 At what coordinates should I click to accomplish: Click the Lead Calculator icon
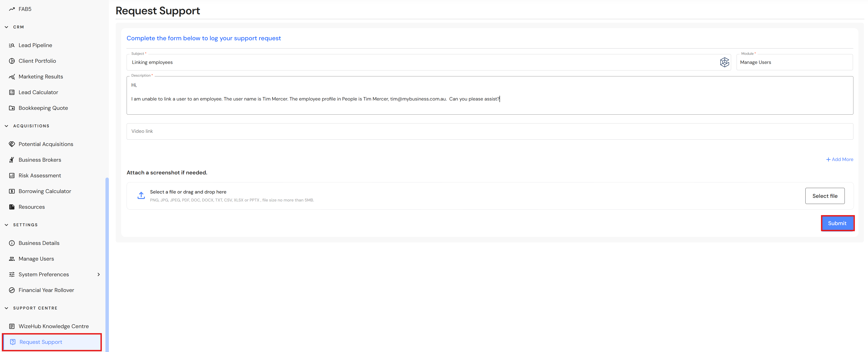[12, 92]
